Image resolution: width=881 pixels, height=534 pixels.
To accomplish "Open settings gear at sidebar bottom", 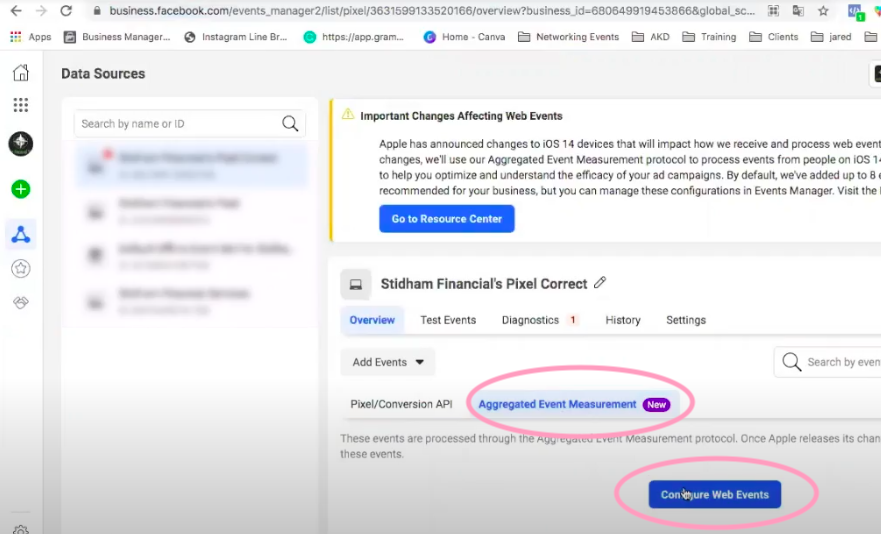I will [x=21, y=530].
